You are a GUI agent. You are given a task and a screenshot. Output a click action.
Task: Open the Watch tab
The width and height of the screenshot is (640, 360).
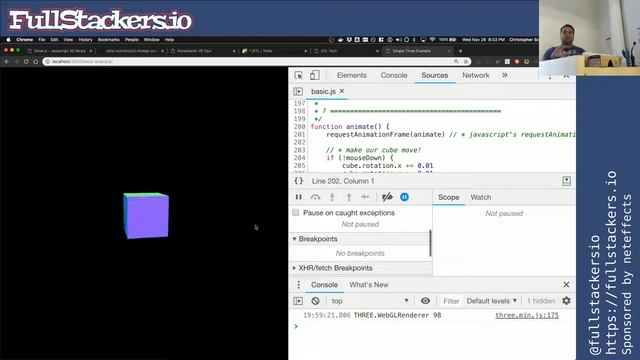pos(481,197)
